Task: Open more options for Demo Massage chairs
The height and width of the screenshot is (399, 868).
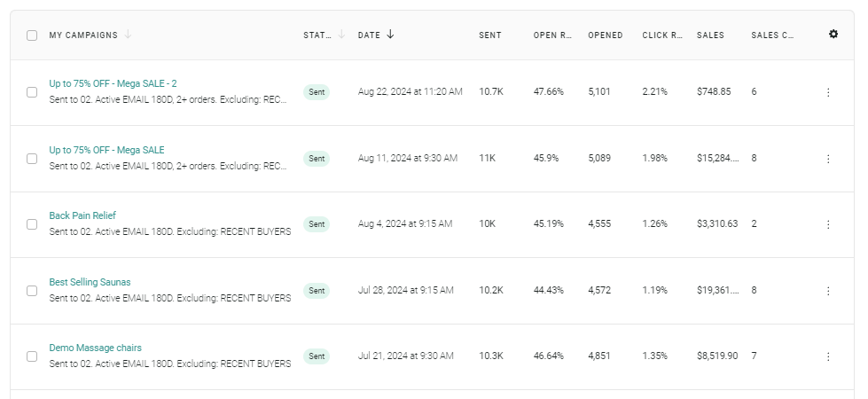Action: click(828, 356)
